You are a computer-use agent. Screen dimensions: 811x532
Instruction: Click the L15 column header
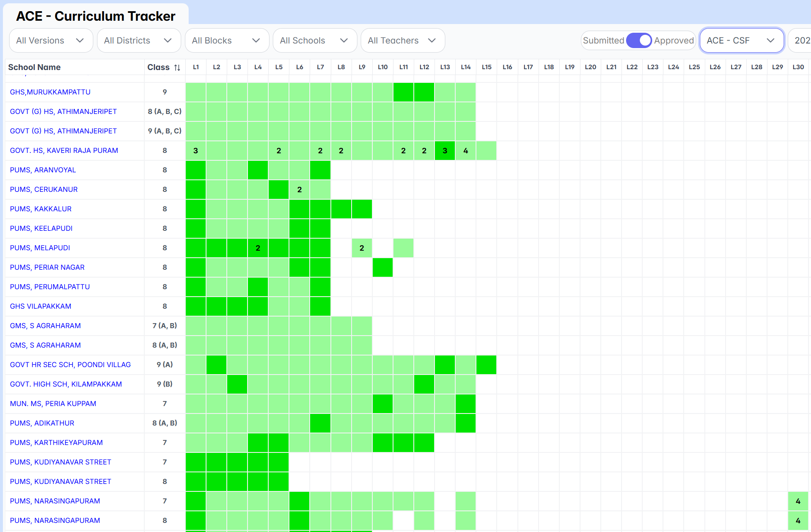pyautogui.click(x=486, y=67)
